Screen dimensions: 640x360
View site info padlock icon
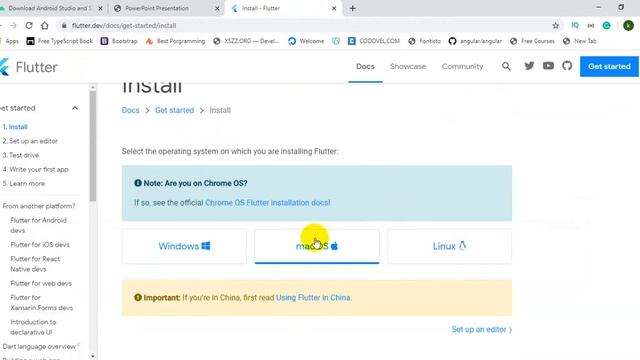tap(64, 25)
